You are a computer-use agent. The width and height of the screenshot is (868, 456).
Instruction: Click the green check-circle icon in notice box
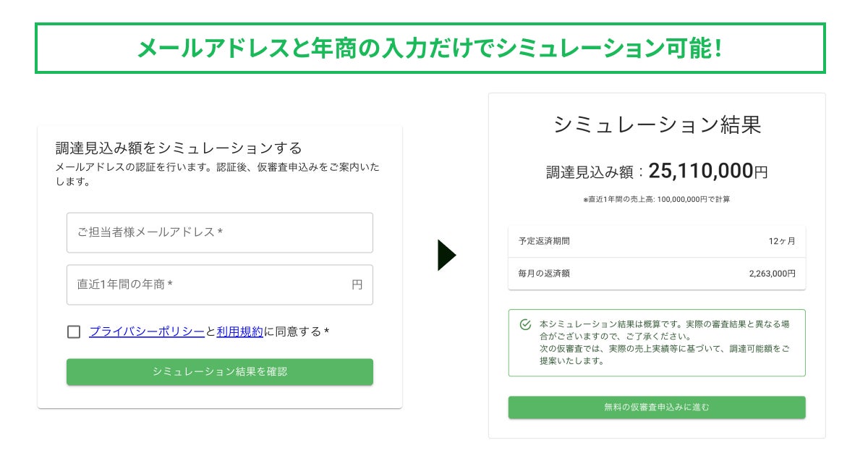click(x=526, y=324)
